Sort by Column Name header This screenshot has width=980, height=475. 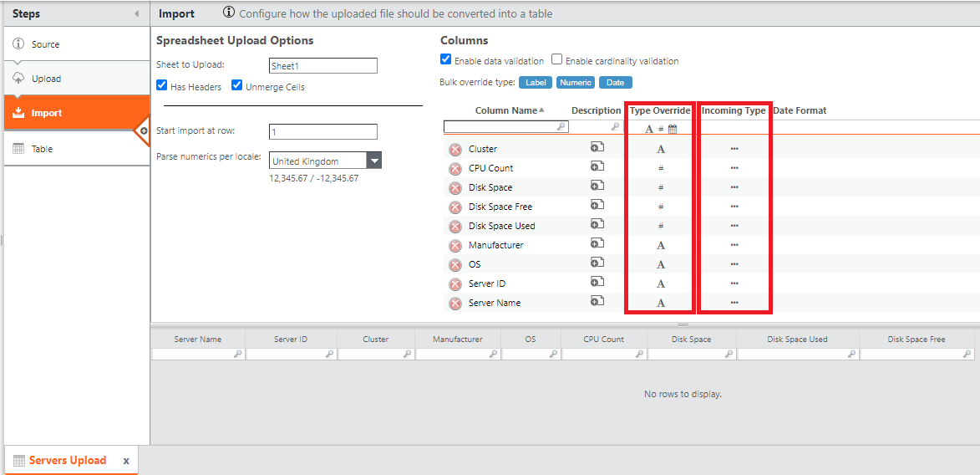point(505,110)
